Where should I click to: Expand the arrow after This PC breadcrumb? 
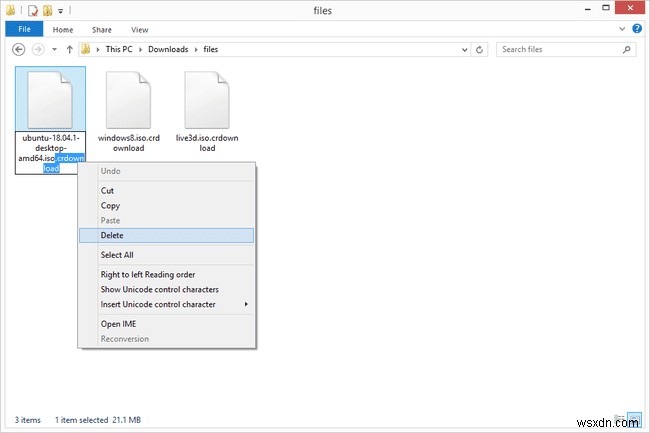[140, 50]
